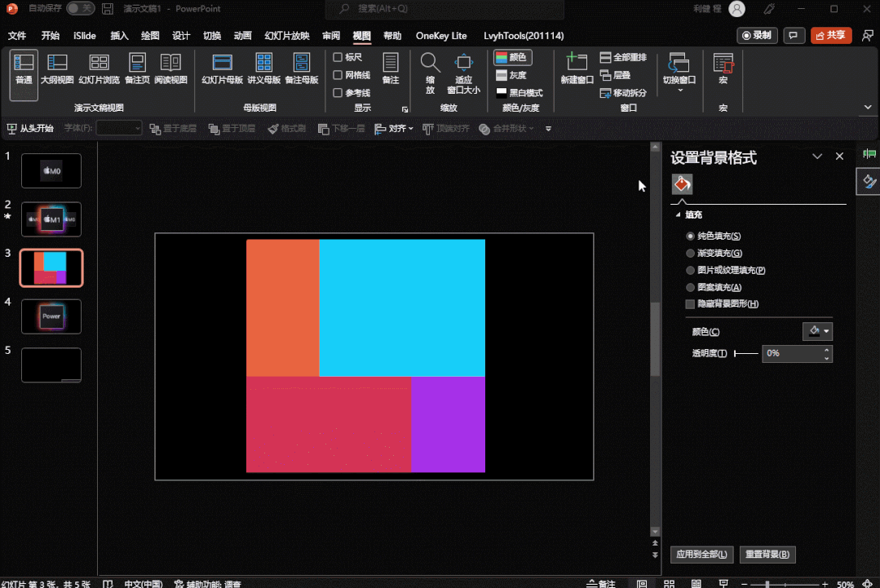This screenshot has width=880, height=588.
Task: Open format pane options chevron
Action: pos(817,157)
